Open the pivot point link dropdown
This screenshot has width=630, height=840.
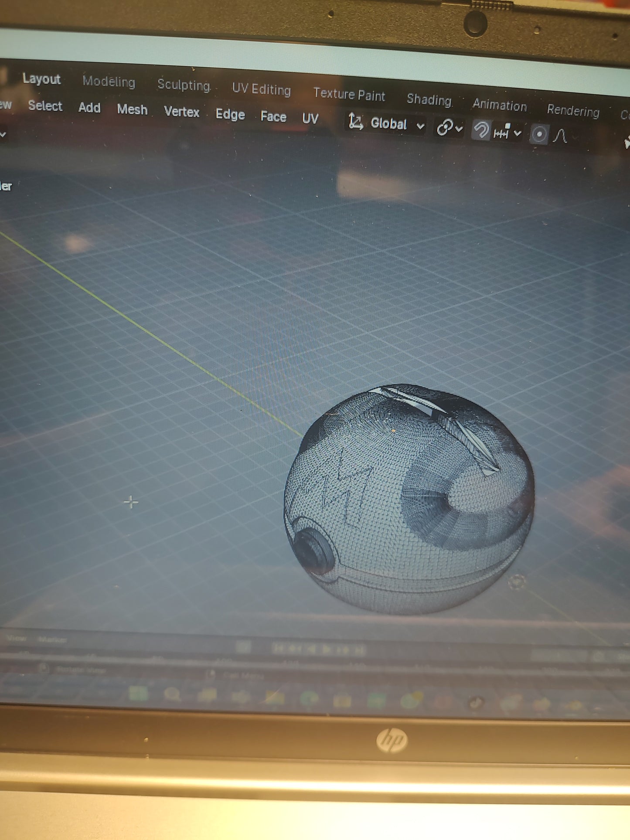click(x=449, y=128)
